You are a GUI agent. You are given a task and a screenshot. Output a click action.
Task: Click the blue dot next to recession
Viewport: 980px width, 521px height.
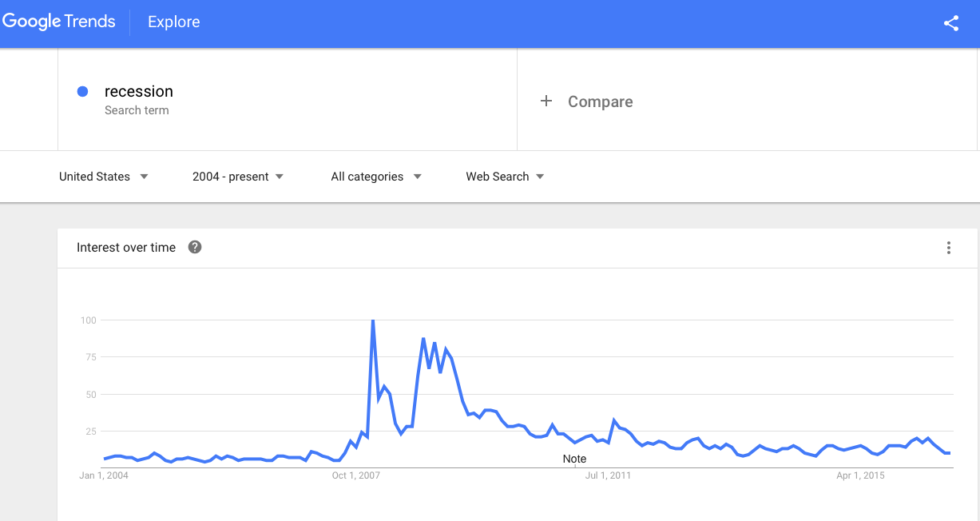pyautogui.click(x=82, y=91)
